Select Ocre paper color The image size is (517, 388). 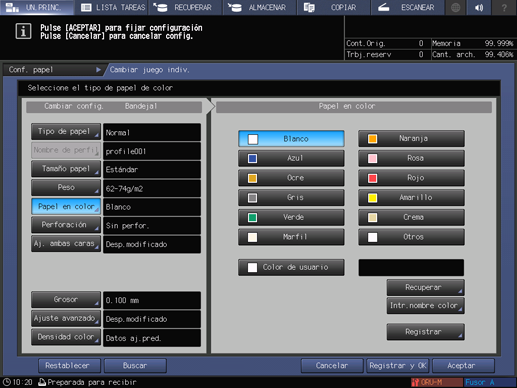click(x=291, y=178)
